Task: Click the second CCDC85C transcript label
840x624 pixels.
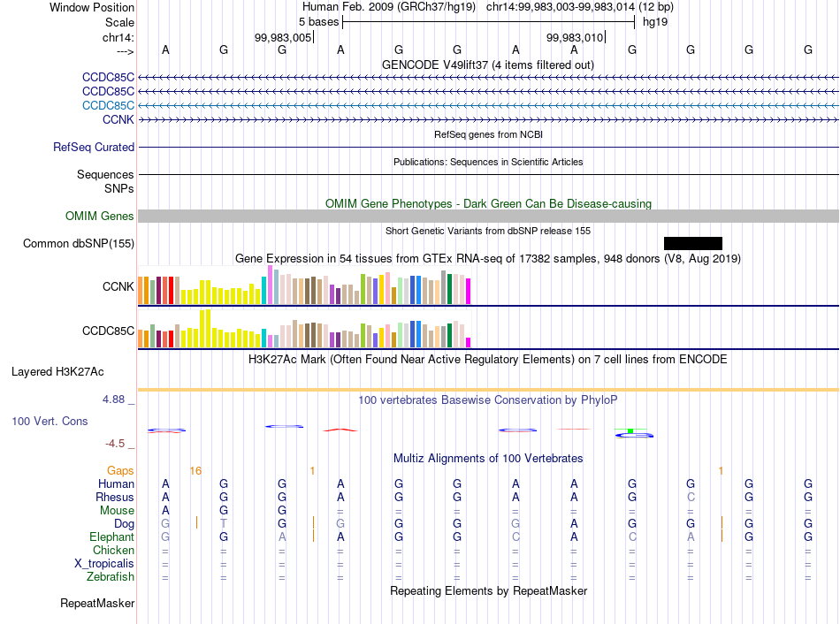Action: click(x=108, y=91)
